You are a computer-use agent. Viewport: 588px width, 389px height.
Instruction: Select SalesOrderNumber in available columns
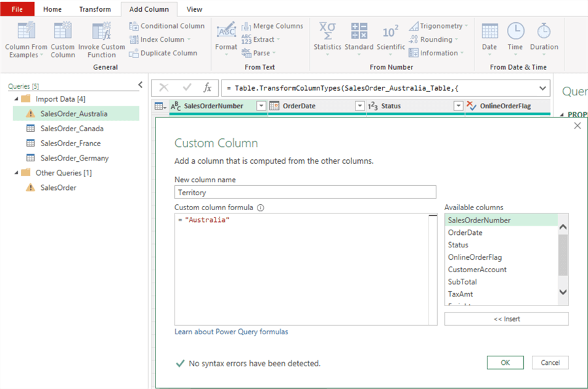(x=501, y=221)
